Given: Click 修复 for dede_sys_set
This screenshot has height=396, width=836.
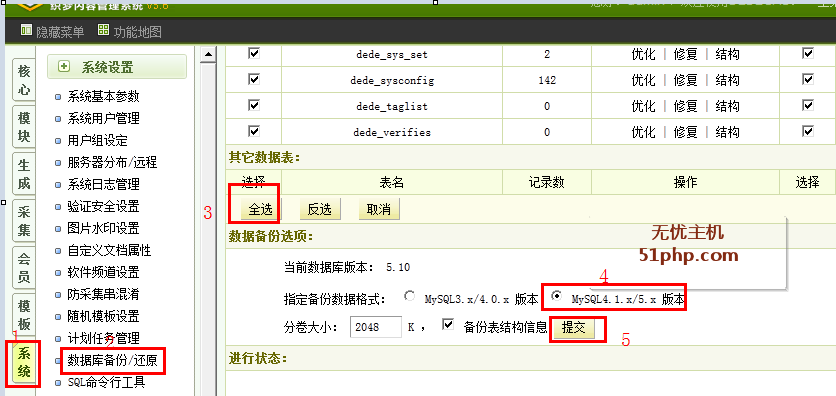Looking at the screenshot, I should point(686,54).
